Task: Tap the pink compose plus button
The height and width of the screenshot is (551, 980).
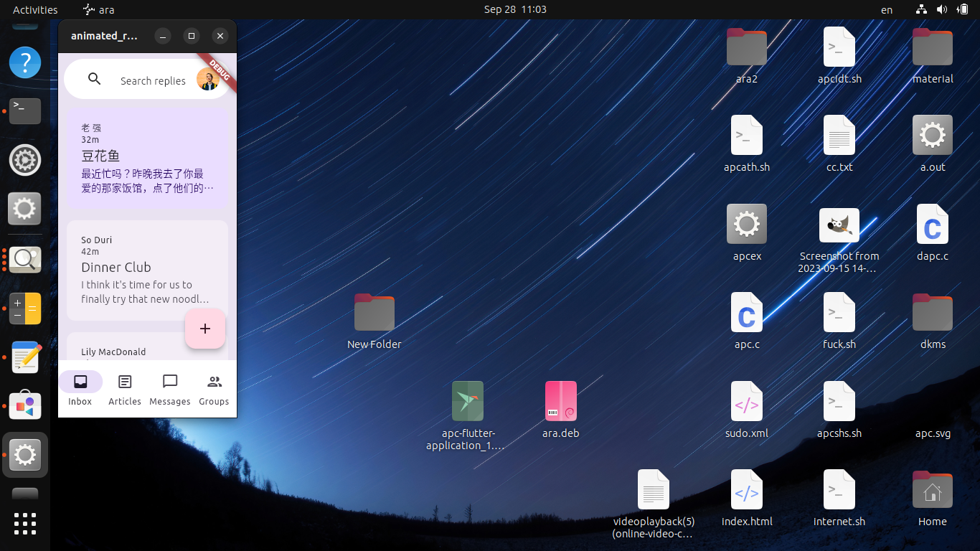Action: [205, 329]
